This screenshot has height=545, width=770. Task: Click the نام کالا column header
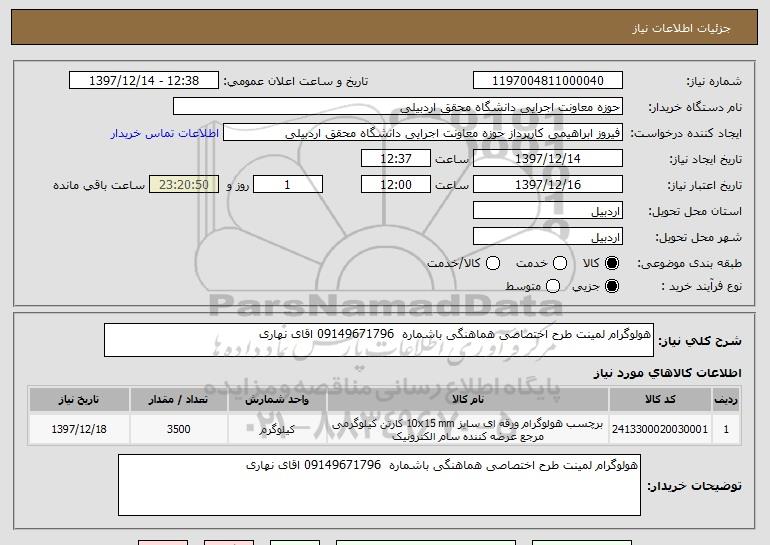click(x=468, y=400)
